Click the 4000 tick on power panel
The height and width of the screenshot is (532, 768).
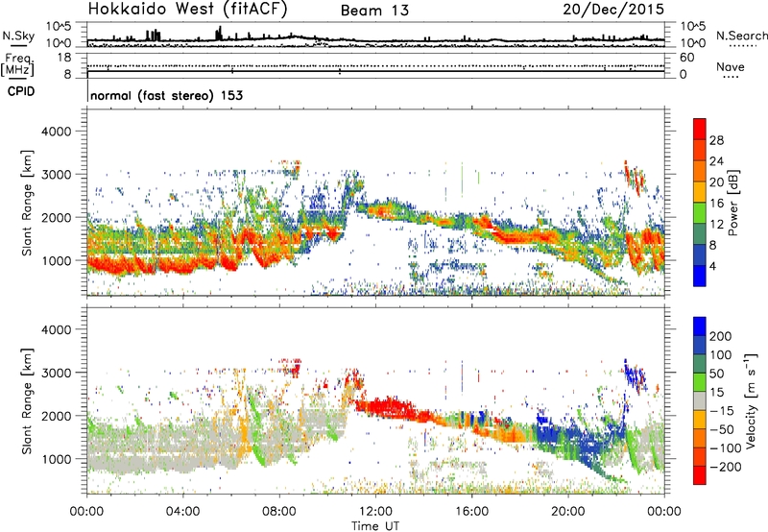(x=56, y=132)
